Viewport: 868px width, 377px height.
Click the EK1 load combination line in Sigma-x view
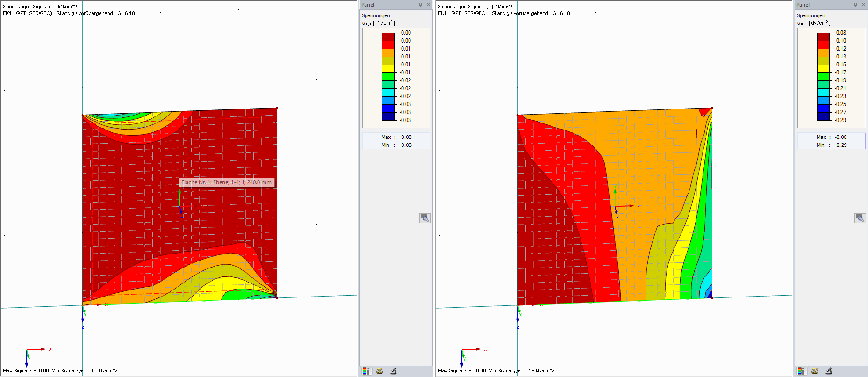pos(69,13)
